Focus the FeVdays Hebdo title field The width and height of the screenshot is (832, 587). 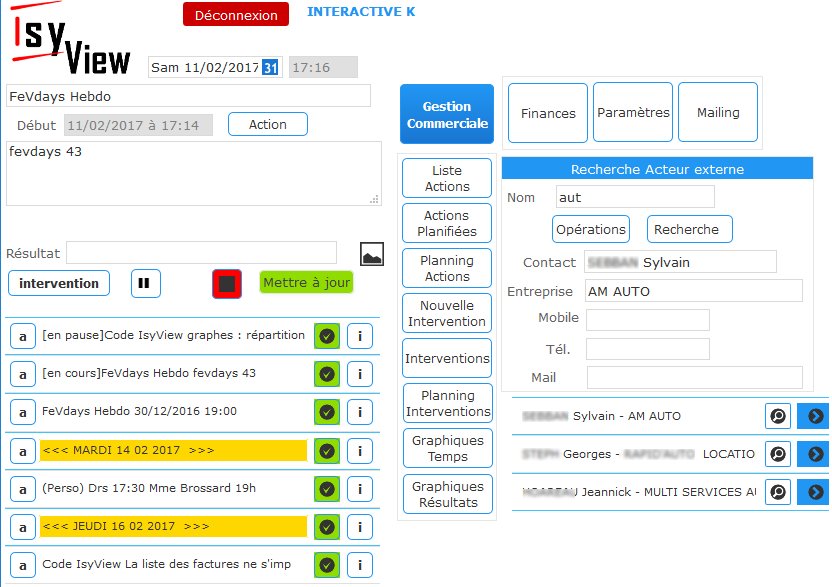click(188, 96)
